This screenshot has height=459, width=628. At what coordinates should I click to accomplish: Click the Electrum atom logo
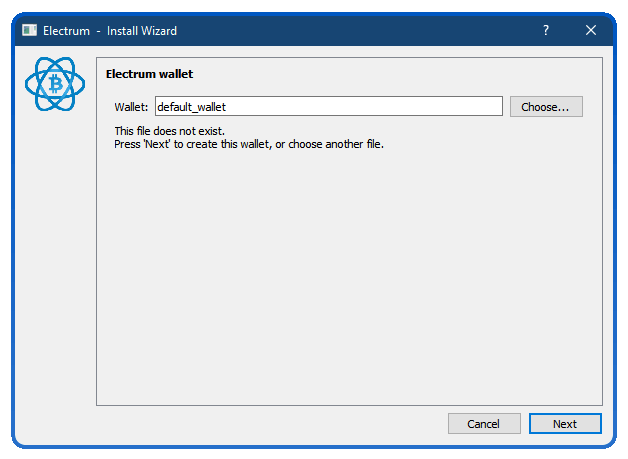click(55, 84)
